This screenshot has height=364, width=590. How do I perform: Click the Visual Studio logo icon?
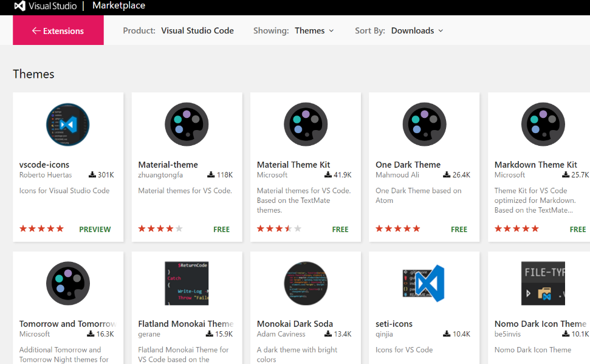click(20, 5)
